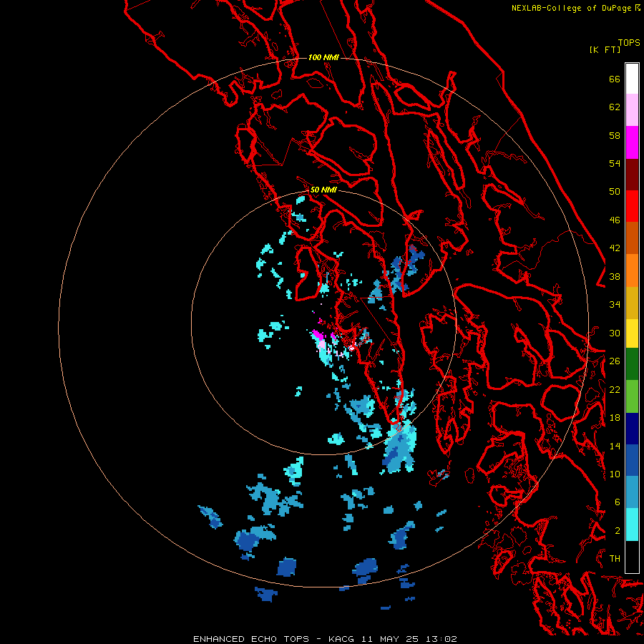Image resolution: width=644 pixels, height=644 pixels.
Task: Click the legend value 14
Action: tap(615, 446)
